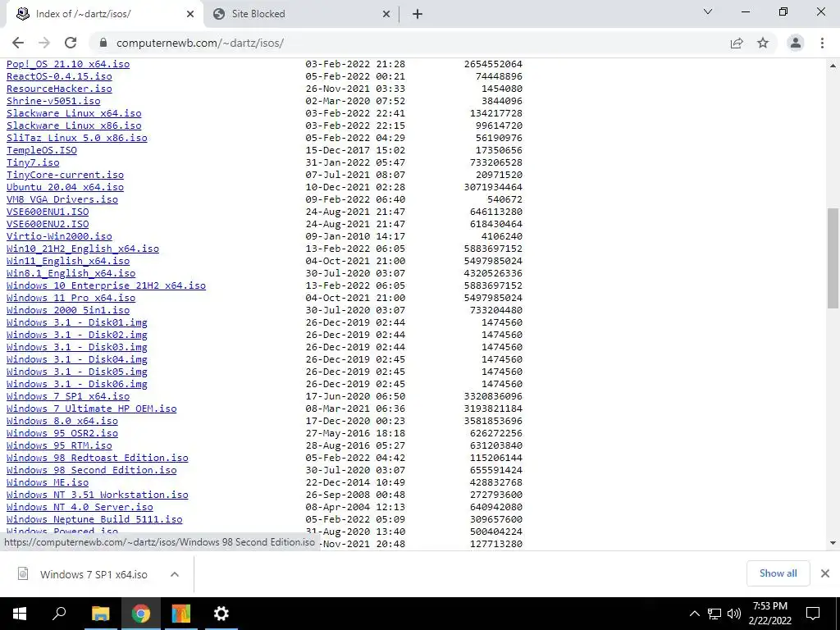Close the Site Blocked tab

386,14
